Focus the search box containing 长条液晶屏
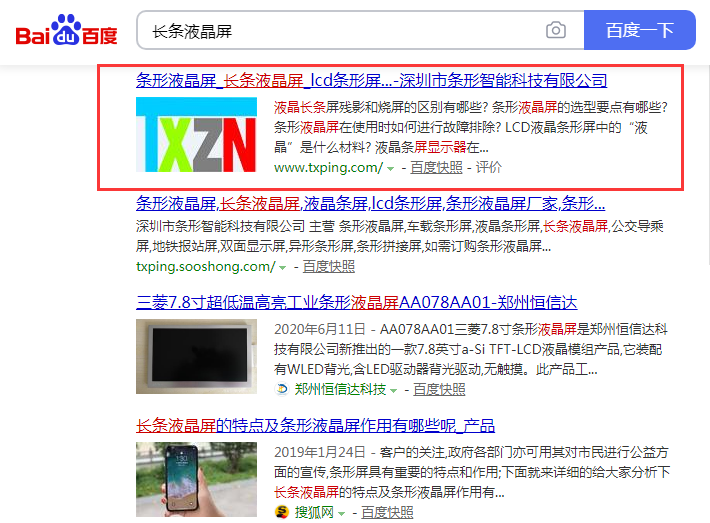 click(x=340, y=31)
